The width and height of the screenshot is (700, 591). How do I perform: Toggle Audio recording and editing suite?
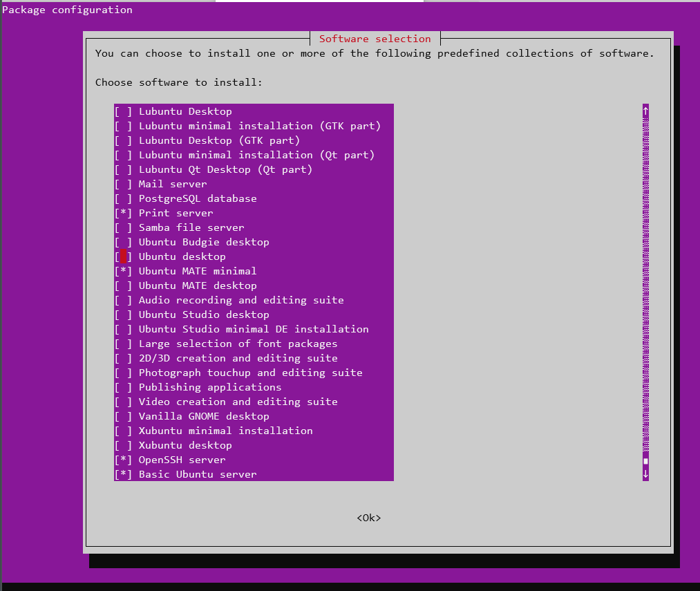click(x=123, y=300)
